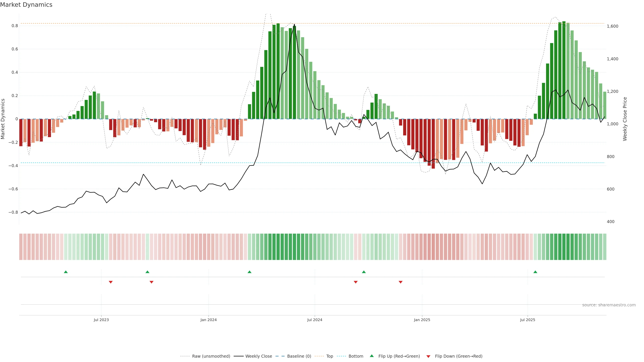Click the Weekly Close Price axis title
644x362 pixels.
click(x=625, y=119)
